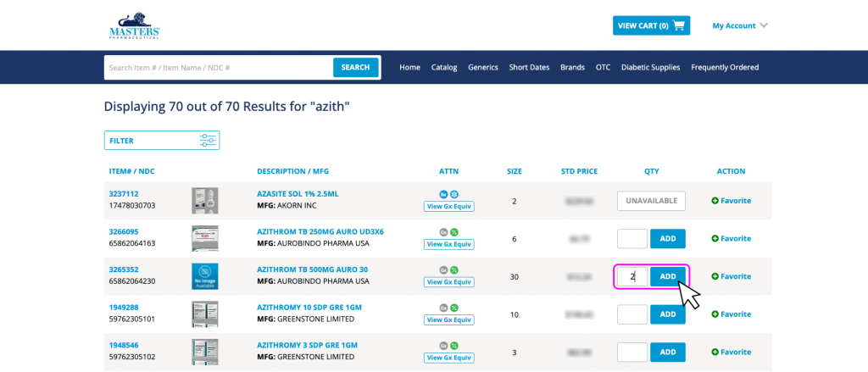Click quantity field for AZITHROMY 3 SDP
This screenshot has width=868, height=372.
(632, 352)
